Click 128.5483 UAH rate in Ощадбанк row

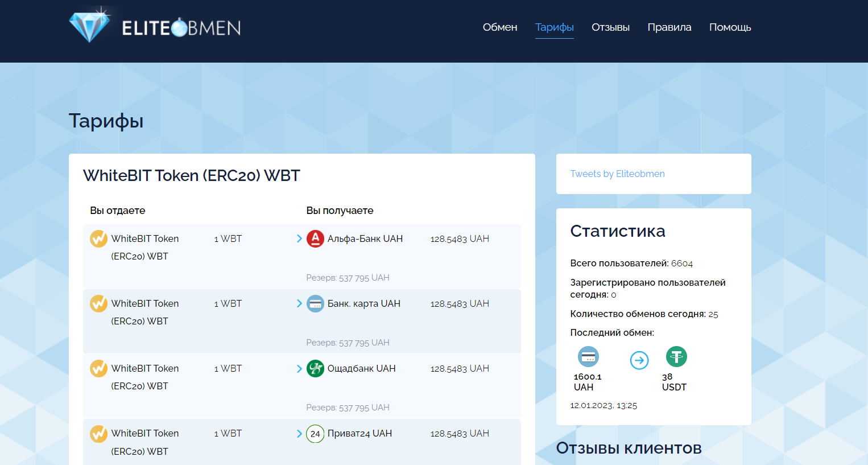[x=460, y=369]
